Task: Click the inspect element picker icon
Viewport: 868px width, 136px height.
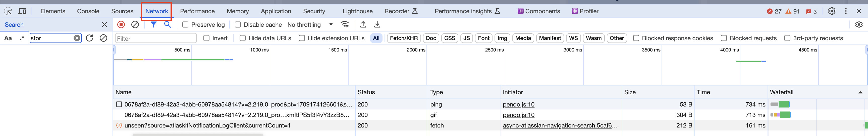Action: [x=8, y=11]
